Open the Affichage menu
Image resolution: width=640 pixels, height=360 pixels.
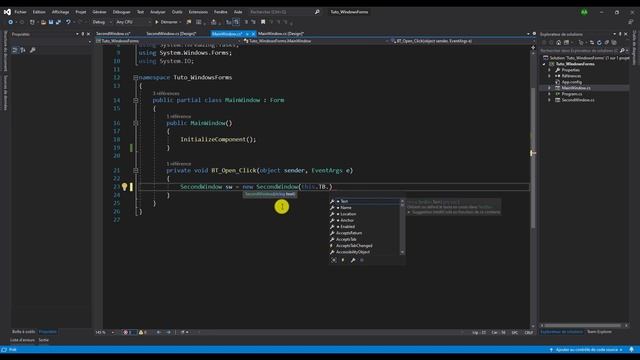pyautogui.click(x=60, y=12)
